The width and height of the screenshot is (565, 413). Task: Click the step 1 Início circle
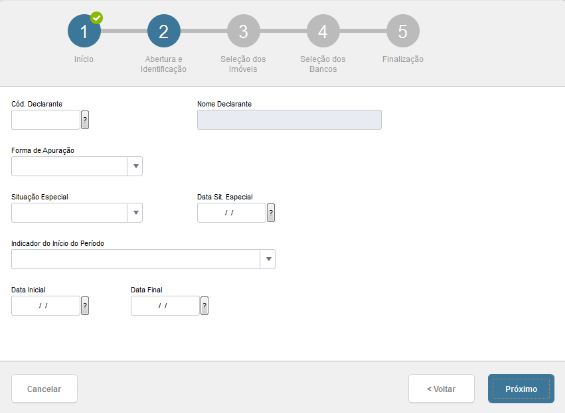click(84, 31)
